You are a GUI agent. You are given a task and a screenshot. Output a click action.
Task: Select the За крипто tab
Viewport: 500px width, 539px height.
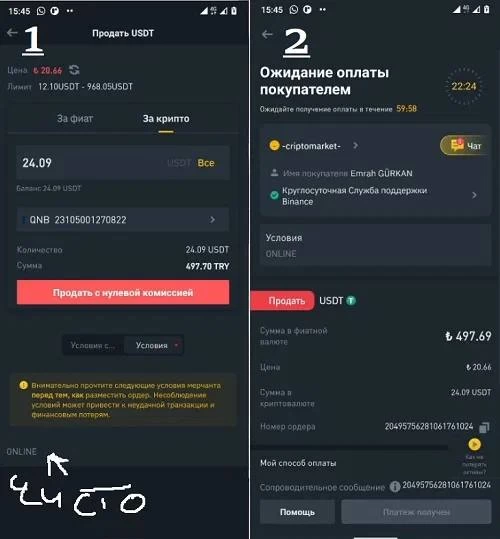point(166,119)
